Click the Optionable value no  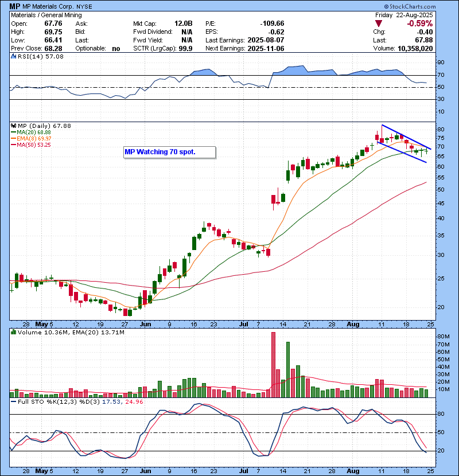(116, 49)
